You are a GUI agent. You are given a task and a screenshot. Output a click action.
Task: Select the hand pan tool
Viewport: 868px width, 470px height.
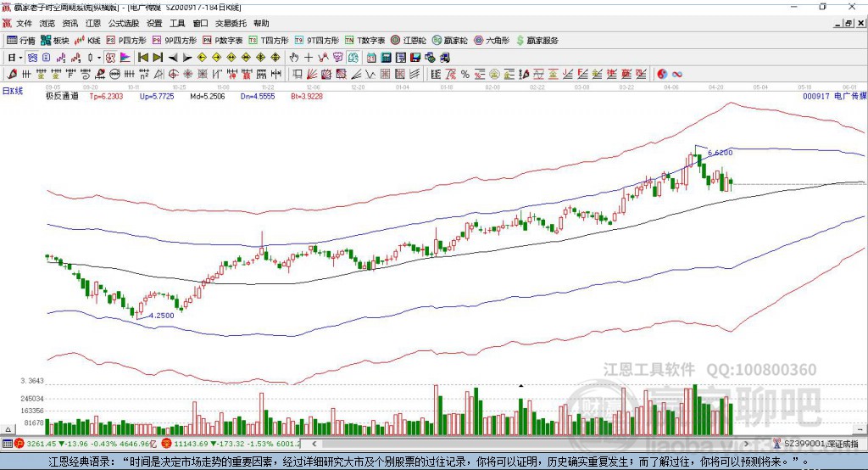293,58
